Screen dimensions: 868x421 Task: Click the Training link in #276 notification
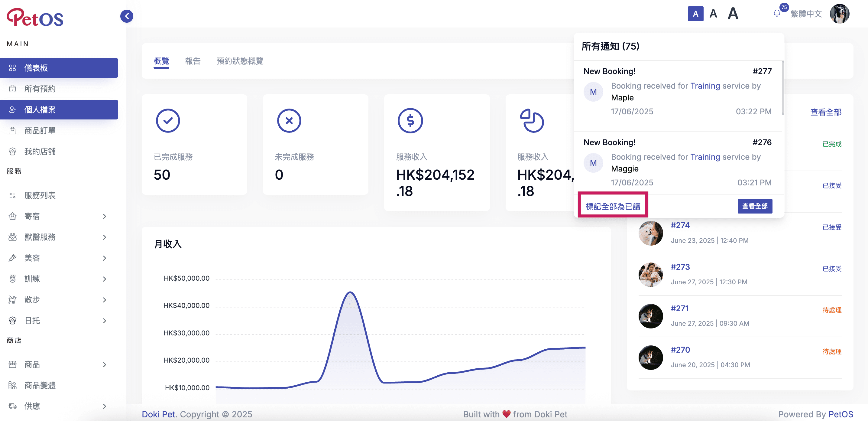(x=705, y=157)
